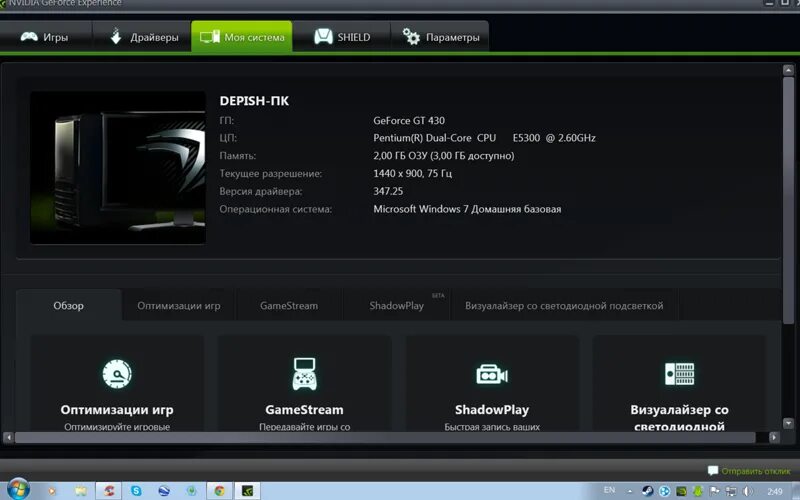Image resolution: width=800 pixels, height=500 pixels.
Task: Click the SHIELD logo icon
Action: click(323, 36)
